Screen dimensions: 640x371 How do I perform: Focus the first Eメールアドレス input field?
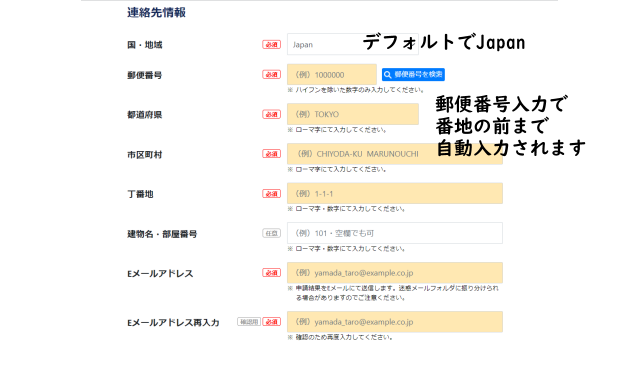(x=395, y=273)
